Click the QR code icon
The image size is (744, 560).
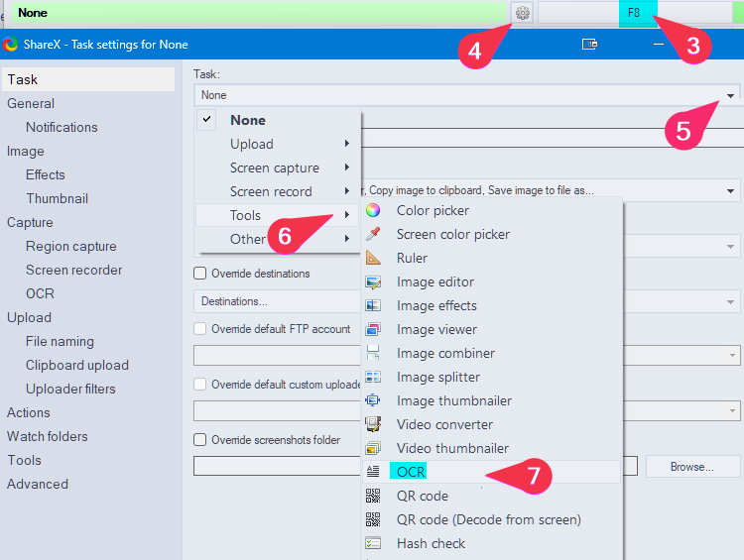(x=373, y=496)
